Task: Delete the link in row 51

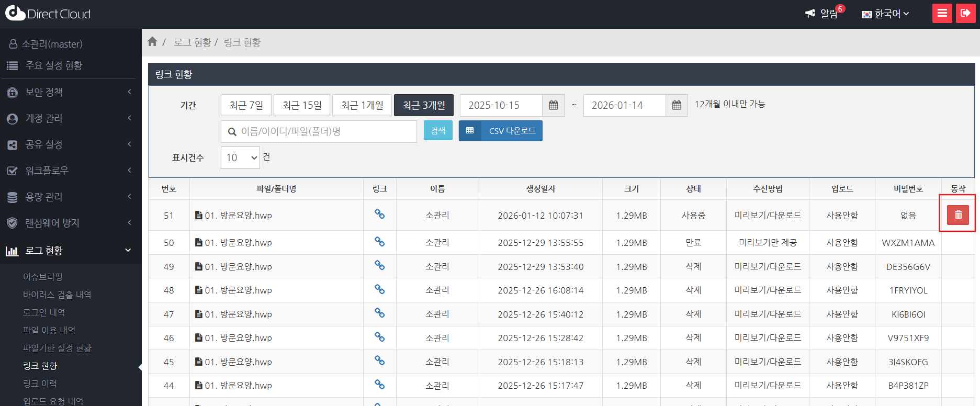Action: pos(958,215)
